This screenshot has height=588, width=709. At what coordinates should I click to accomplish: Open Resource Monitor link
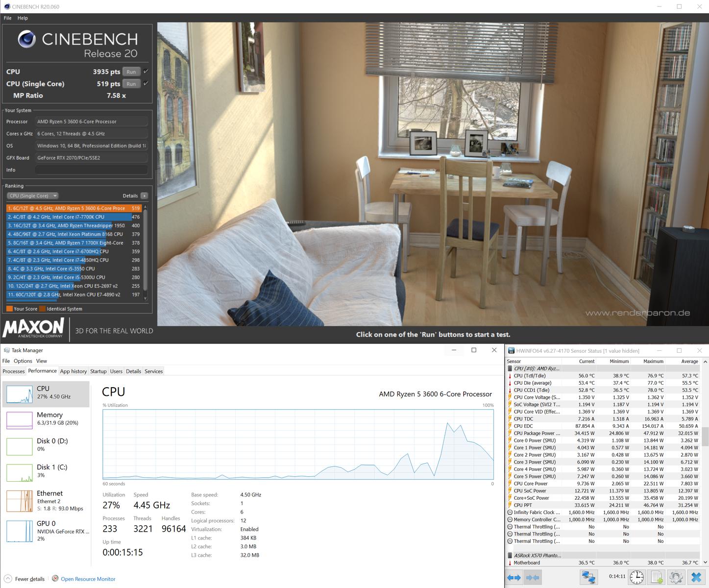click(88, 579)
